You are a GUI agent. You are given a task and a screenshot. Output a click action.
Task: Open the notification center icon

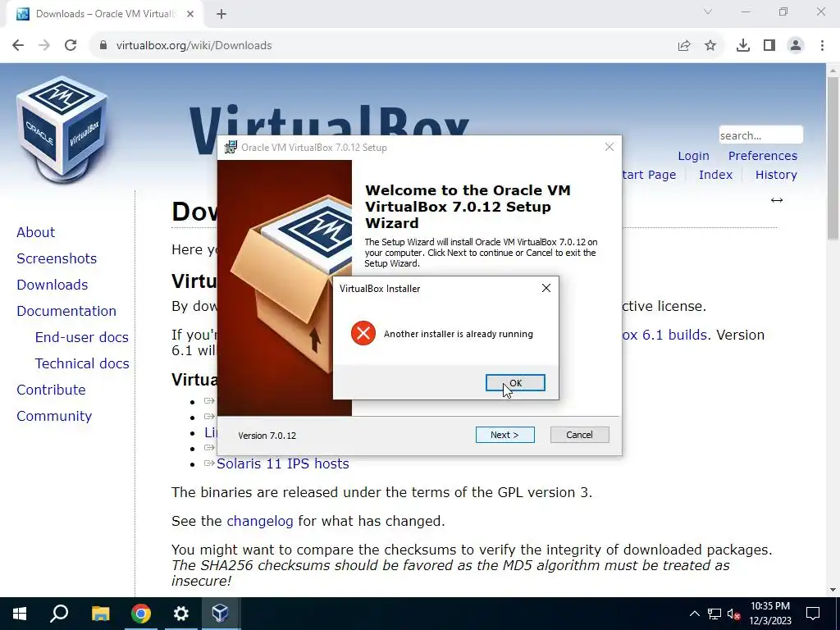(x=813, y=614)
